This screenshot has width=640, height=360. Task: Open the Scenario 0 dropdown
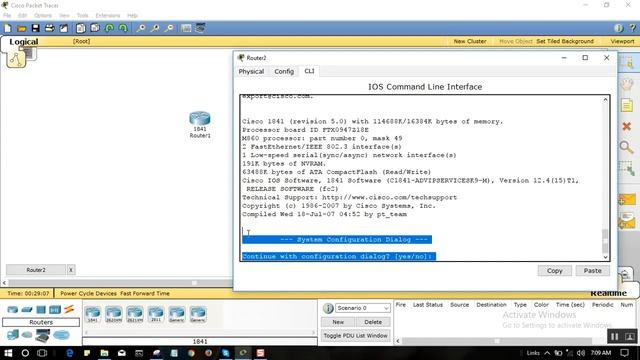click(x=362, y=308)
